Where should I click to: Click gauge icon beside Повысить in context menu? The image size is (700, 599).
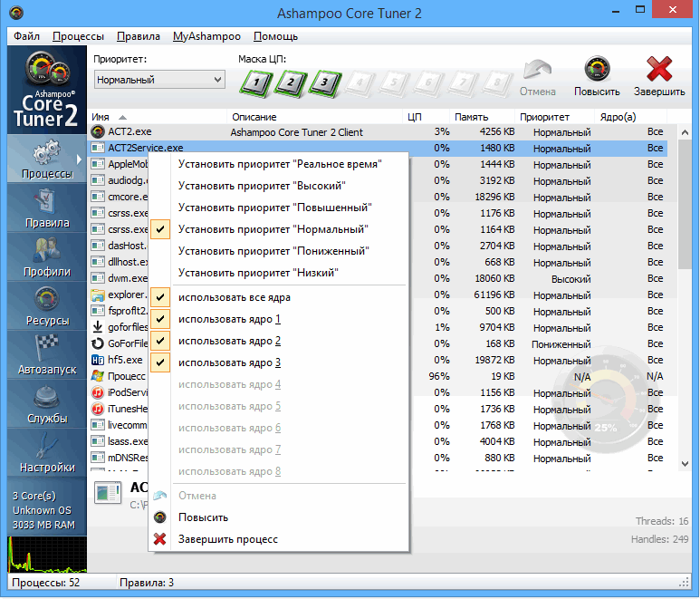click(x=159, y=517)
